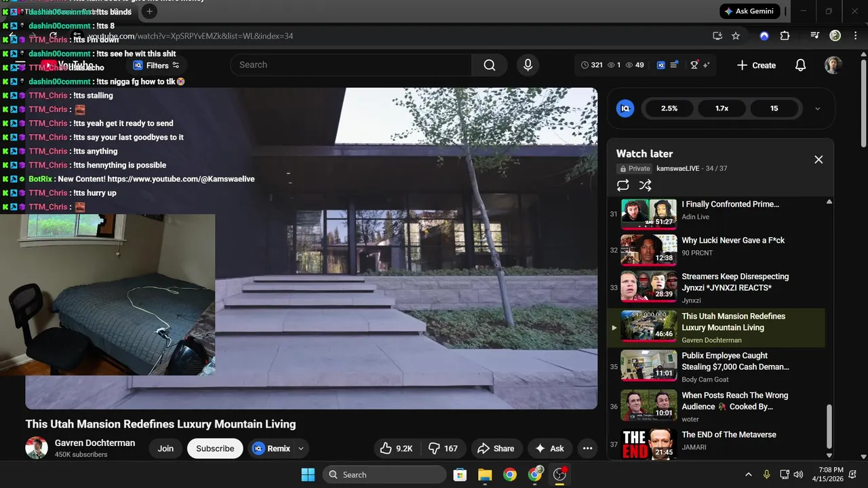
Task: Open Gavren Dochterman channel name link
Action: [x=95, y=443]
